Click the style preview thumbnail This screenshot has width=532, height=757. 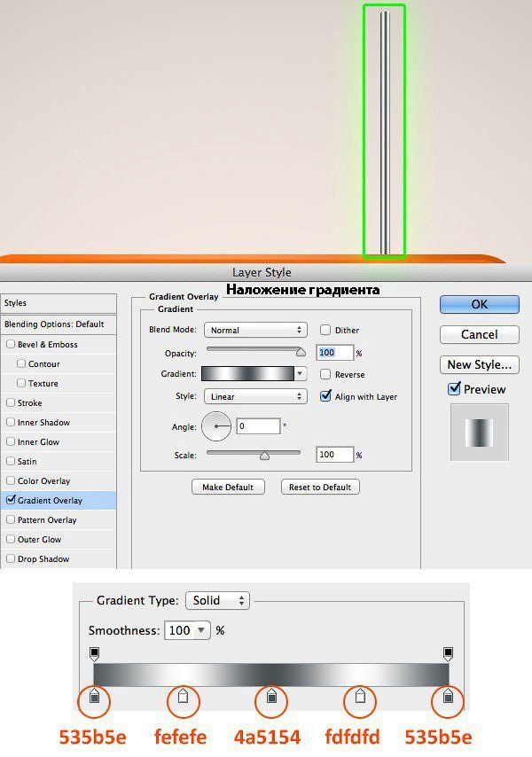coord(479,433)
